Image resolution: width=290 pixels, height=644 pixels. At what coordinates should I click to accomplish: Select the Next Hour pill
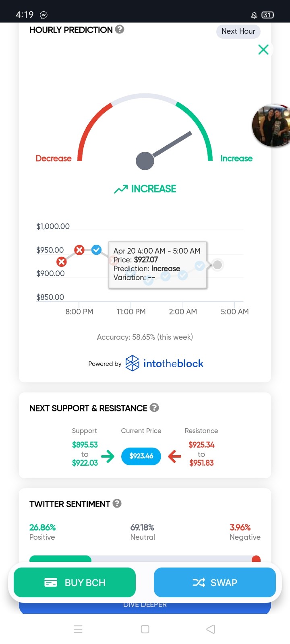pos(238,31)
